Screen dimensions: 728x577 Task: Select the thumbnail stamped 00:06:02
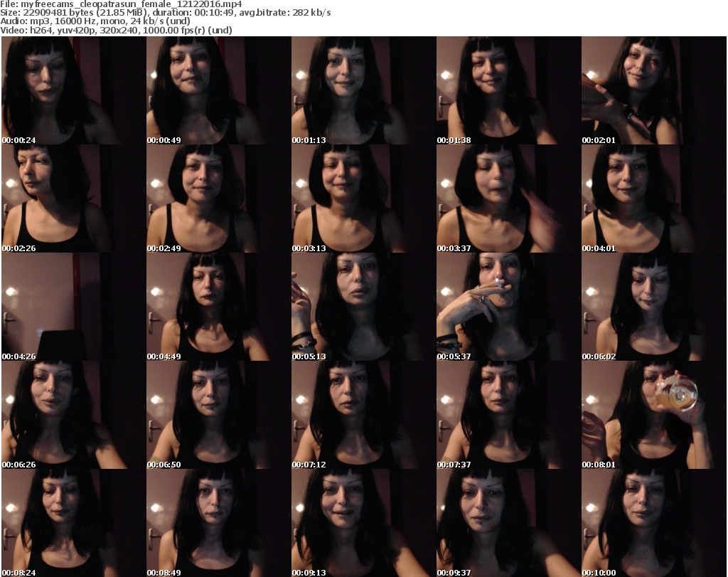click(654, 307)
